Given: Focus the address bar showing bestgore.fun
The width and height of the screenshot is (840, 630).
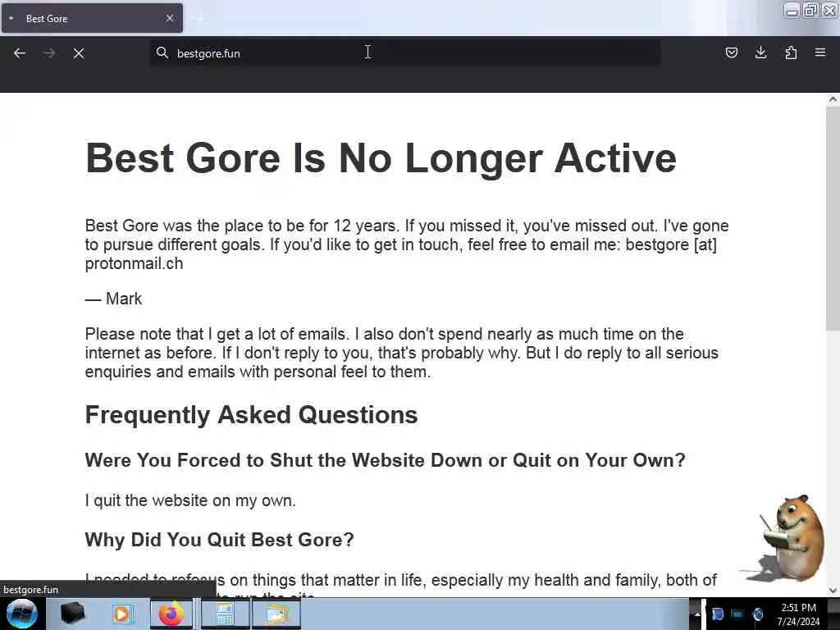Looking at the screenshot, I should pyautogui.click(x=404, y=53).
